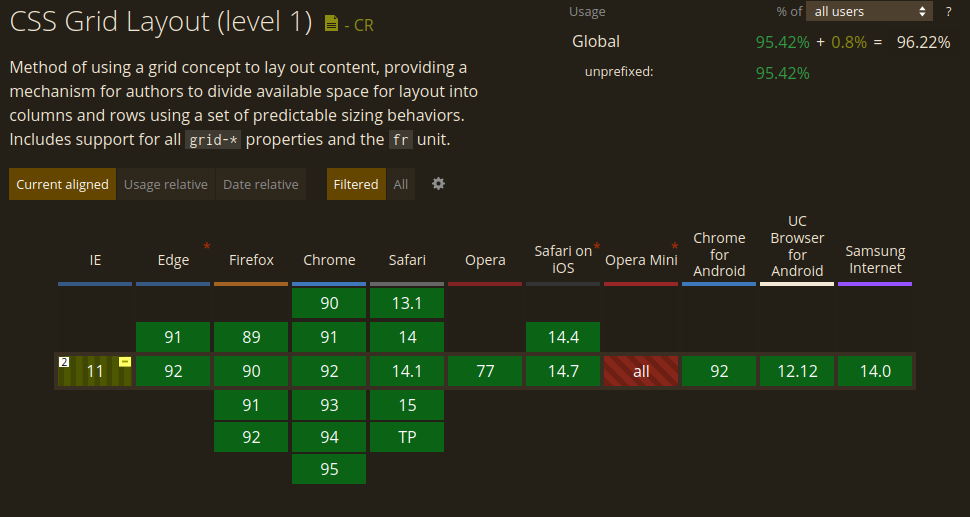Switch to Date relative view

click(261, 185)
